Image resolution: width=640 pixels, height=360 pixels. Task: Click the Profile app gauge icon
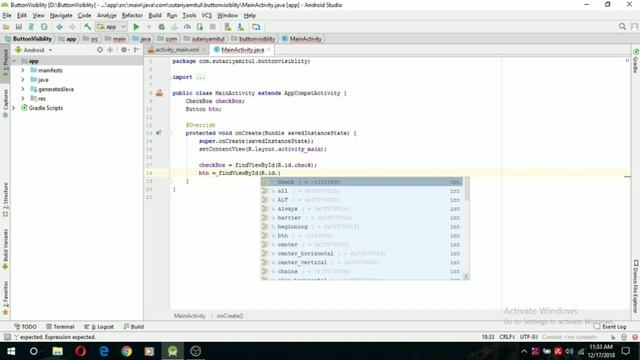187,27
